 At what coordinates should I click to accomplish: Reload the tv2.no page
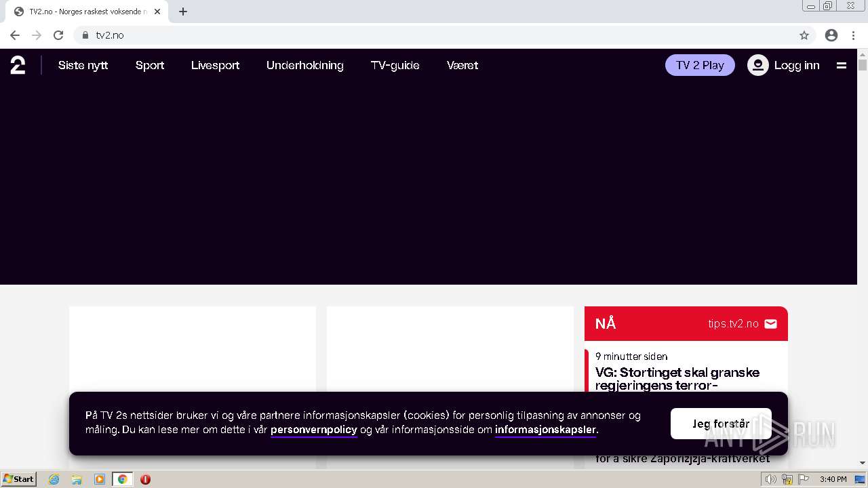[x=58, y=35]
